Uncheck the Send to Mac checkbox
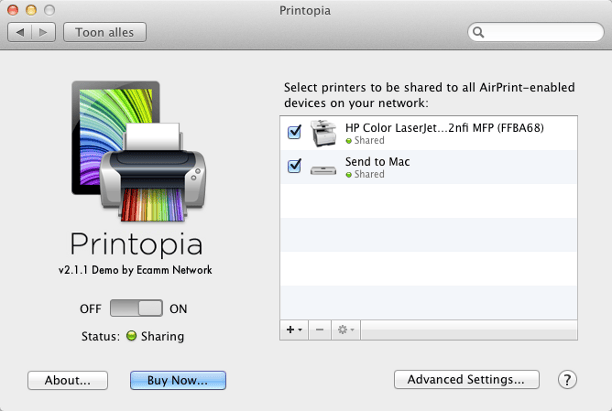This screenshot has width=612, height=411. (x=295, y=167)
